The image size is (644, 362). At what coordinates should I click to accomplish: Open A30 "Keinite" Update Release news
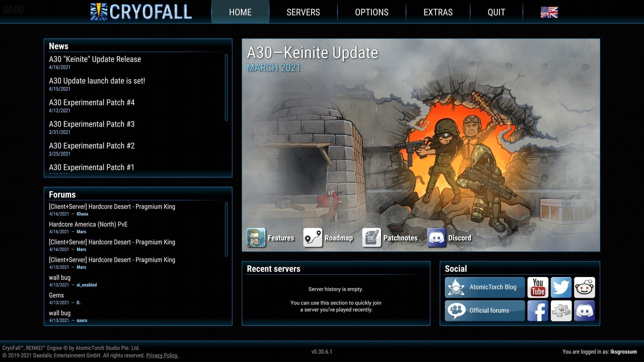(x=95, y=59)
